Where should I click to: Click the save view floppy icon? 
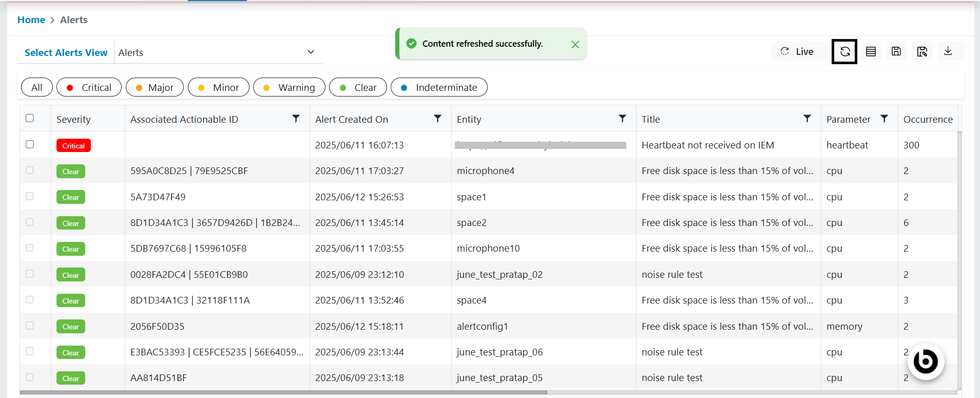(896, 51)
